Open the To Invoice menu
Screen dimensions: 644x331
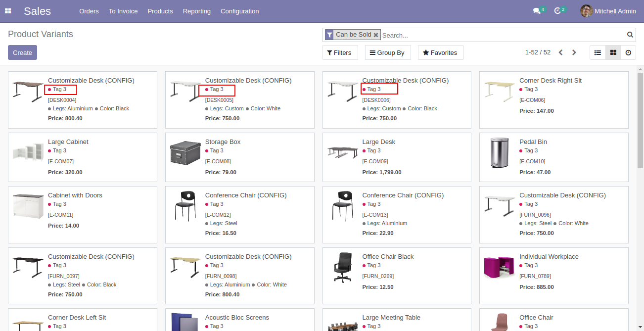(x=123, y=11)
